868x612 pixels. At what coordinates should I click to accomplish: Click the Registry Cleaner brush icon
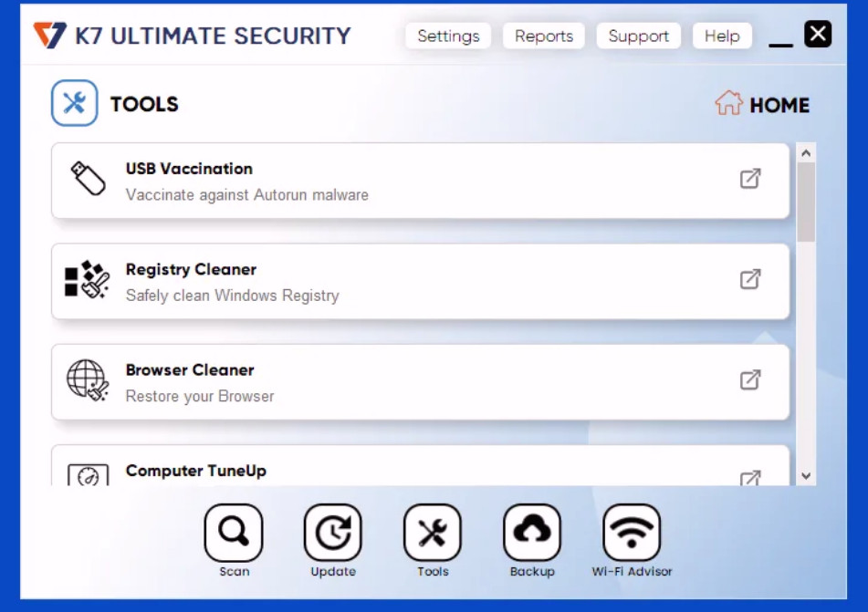87,279
